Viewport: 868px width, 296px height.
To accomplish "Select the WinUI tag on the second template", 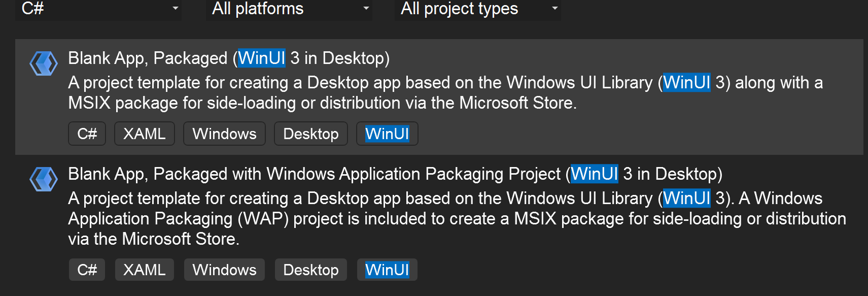I will (x=387, y=270).
